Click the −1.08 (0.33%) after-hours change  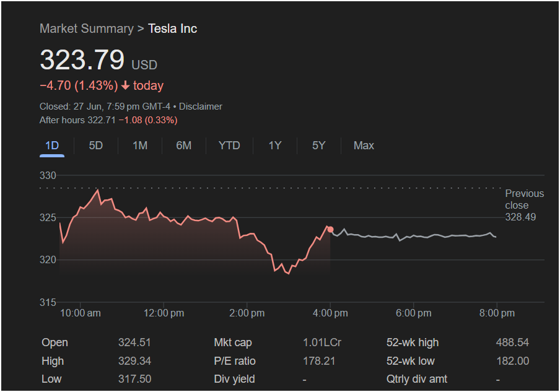pos(148,120)
